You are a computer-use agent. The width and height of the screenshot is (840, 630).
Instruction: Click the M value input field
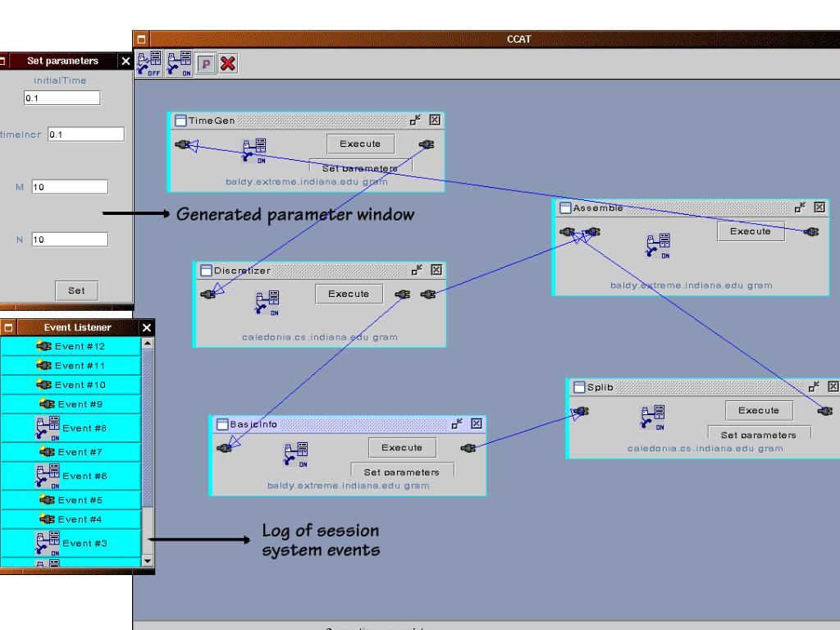[71, 187]
